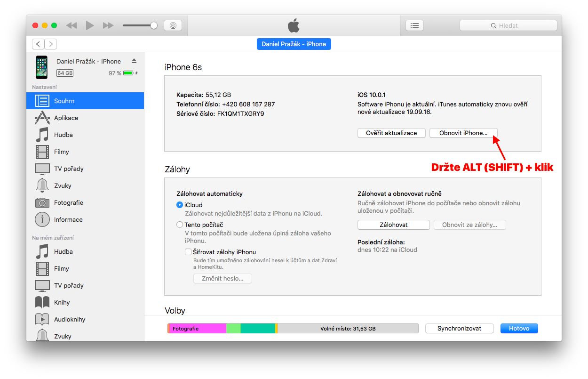Click the 64 GB capacity badge
This screenshot has width=588, height=379.
coord(65,73)
